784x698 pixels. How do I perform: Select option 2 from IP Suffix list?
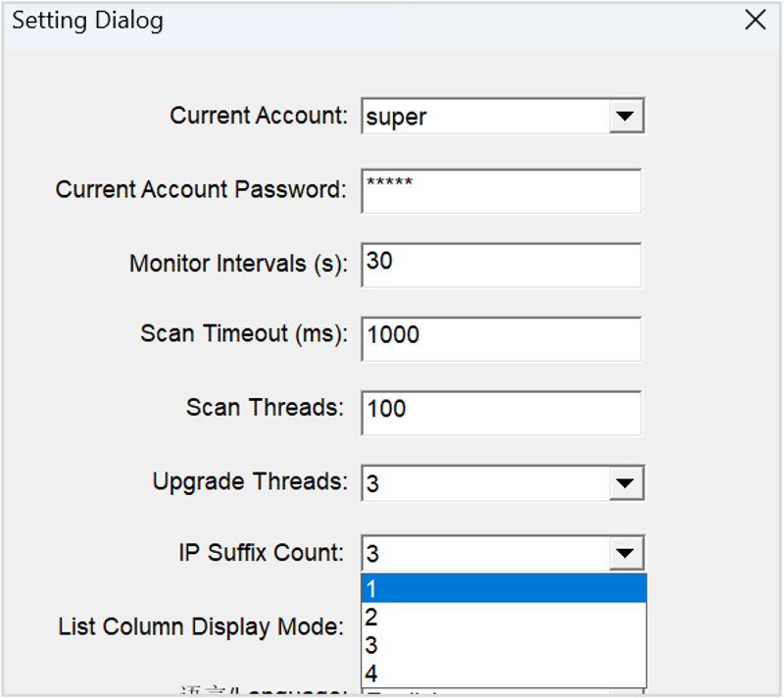(x=504, y=617)
